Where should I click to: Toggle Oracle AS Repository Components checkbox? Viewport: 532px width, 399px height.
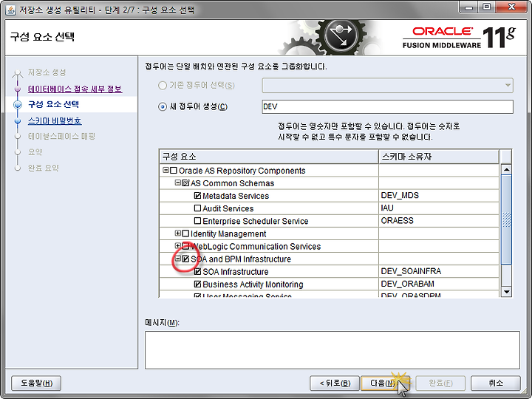click(174, 171)
